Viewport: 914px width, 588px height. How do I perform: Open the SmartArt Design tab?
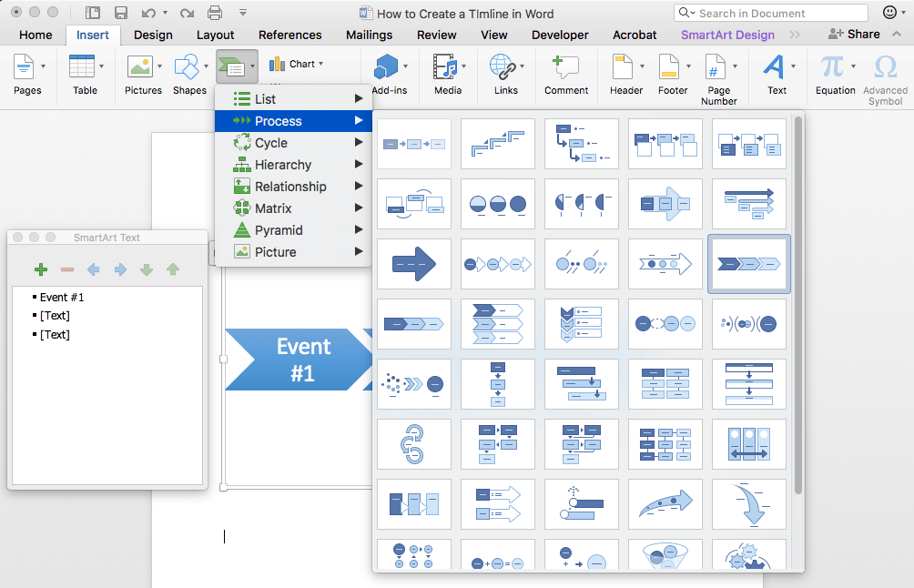pyautogui.click(x=727, y=35)
